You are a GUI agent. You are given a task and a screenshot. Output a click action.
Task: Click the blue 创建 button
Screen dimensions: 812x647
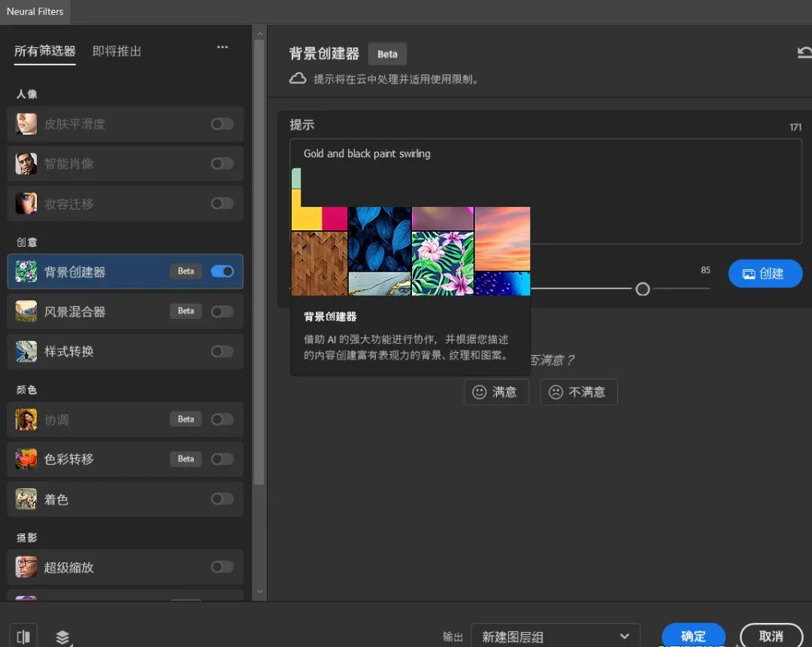coord(765,274)
